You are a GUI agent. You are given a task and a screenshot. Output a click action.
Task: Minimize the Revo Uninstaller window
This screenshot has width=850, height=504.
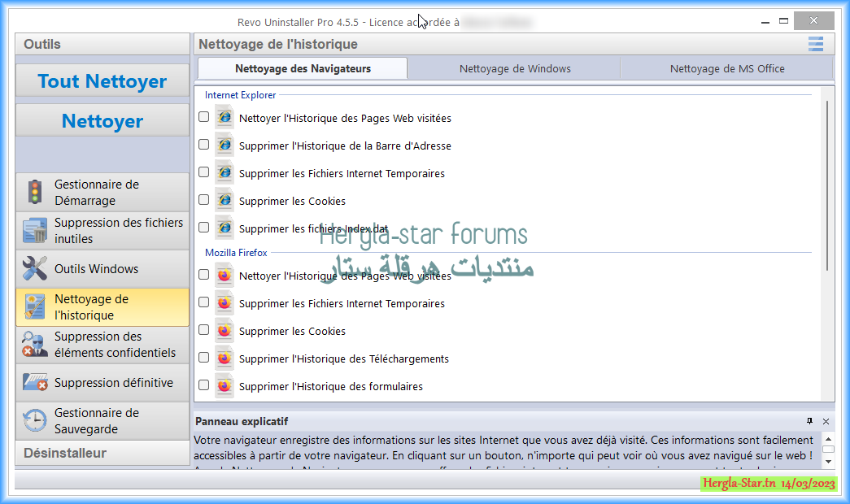pyautogui.click(x=765, y=22)
